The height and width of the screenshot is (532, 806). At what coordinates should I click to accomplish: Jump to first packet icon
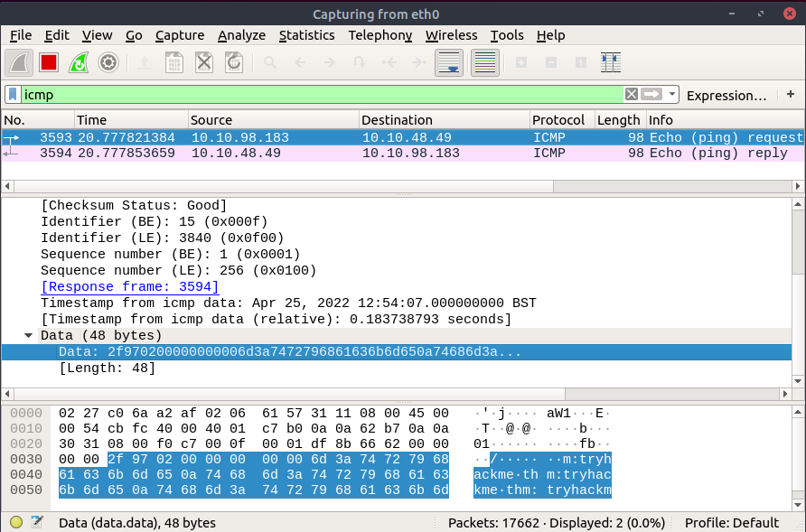(389, 62)
